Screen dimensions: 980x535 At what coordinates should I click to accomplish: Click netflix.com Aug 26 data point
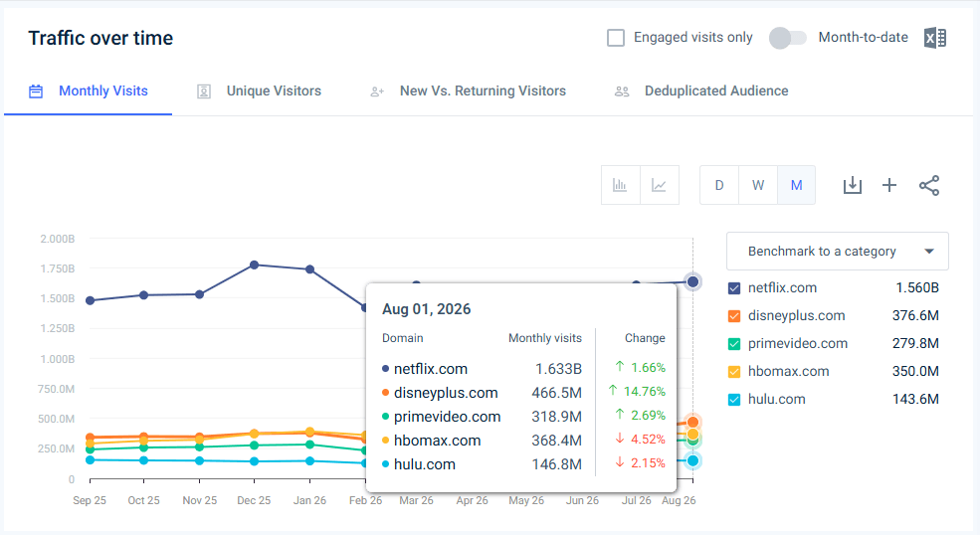click(692, 281)
